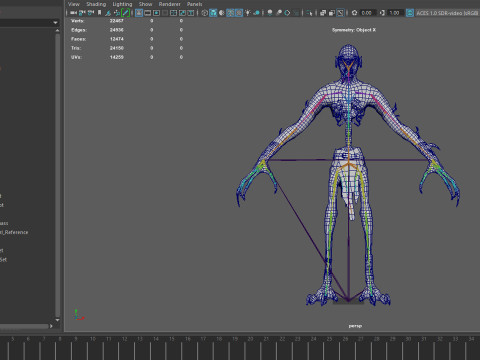Click the viewport Shadows icon
The height and width of the screenshot is (360, 480).
(257, 13)
